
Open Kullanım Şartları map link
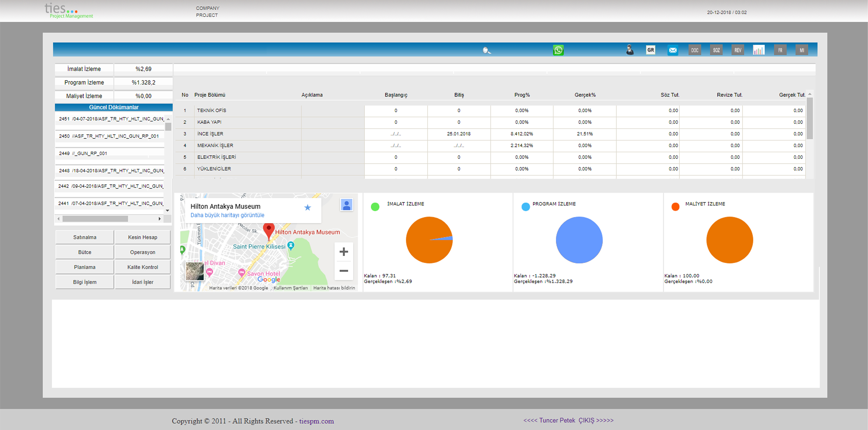pyautogui.click(x=290, y=288)
